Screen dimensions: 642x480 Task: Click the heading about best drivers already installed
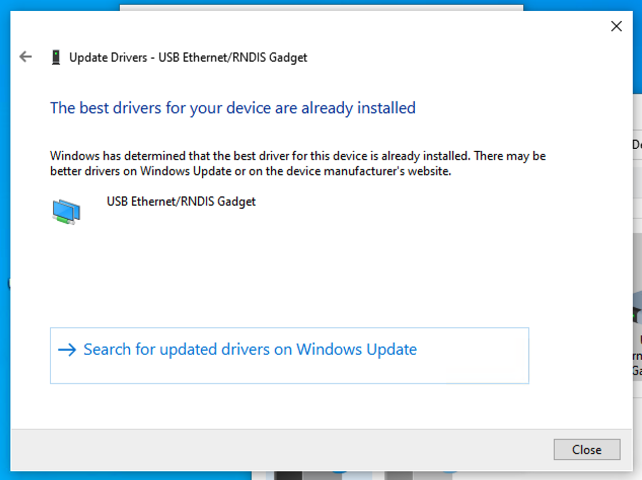coord(233,108)
